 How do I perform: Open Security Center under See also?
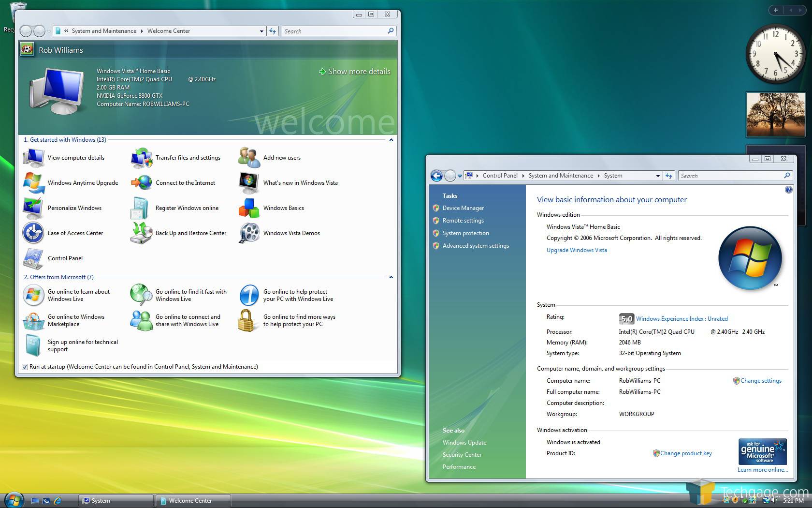[462, 455]
